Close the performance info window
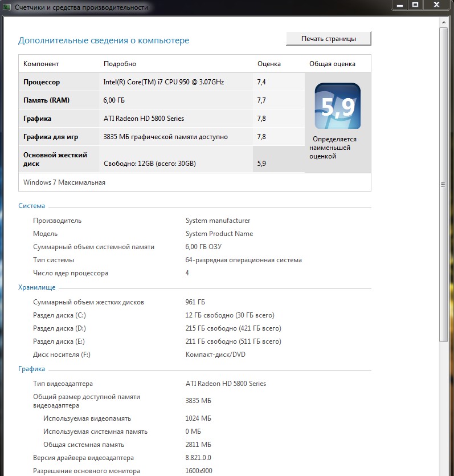The width and height of the screenshot is (454, 476). [436, 5]
